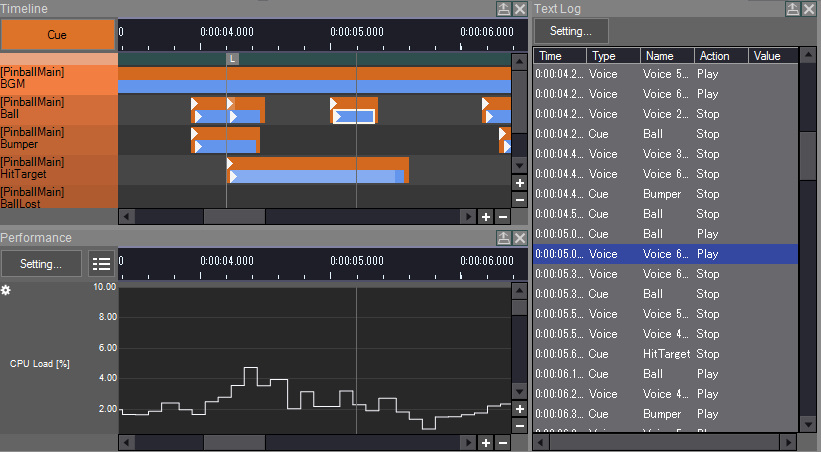This screenshot has height=452, width=821.
Task: Click the Timeline horizontal scrollbar thumb
Action: click(234, 216)
